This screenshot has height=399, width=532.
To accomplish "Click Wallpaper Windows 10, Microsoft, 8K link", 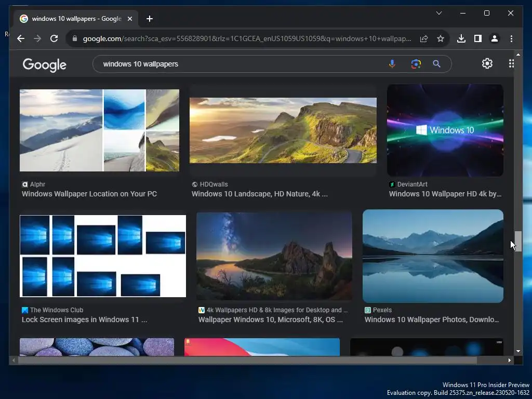I will [270, 320].
